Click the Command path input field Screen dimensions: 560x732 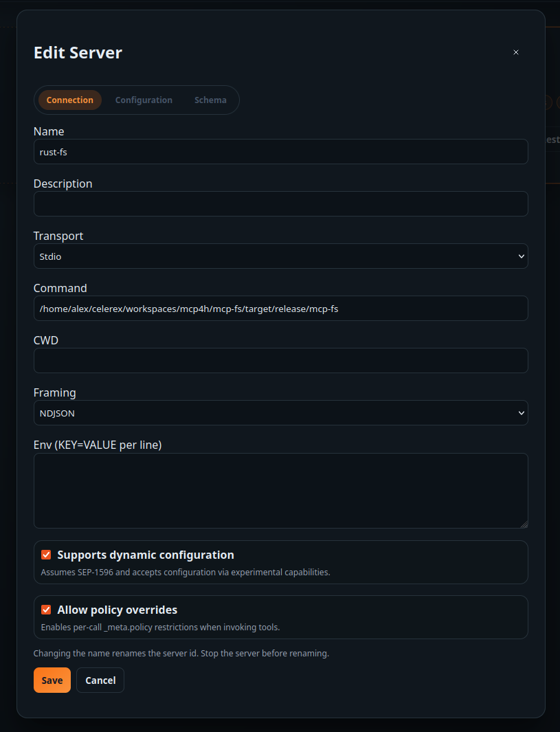tap(280, 308)
